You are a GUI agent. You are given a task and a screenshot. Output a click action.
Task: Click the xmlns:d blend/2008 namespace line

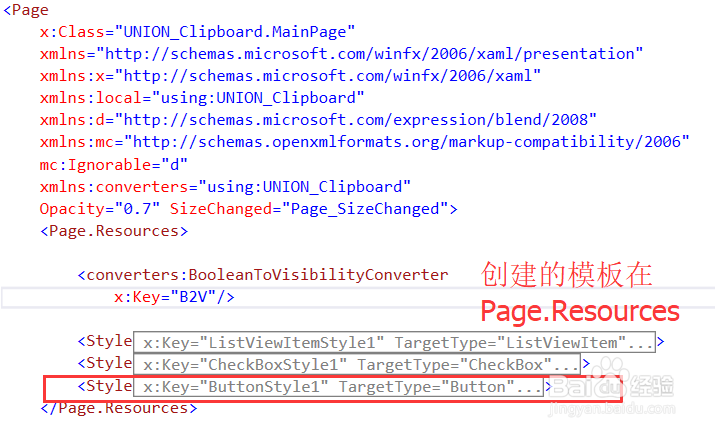click(x=318, y=120)
